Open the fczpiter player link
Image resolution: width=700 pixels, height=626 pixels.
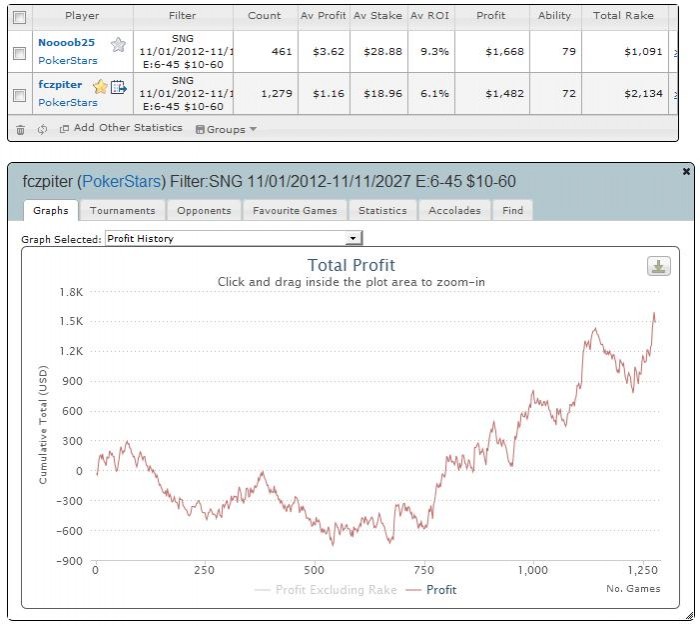coord(60,85)
